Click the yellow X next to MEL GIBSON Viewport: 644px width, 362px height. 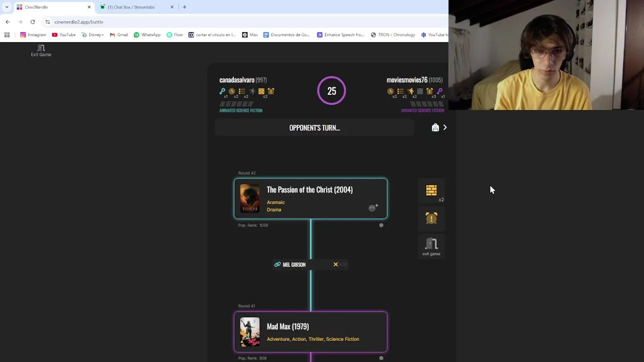[336, 264]
